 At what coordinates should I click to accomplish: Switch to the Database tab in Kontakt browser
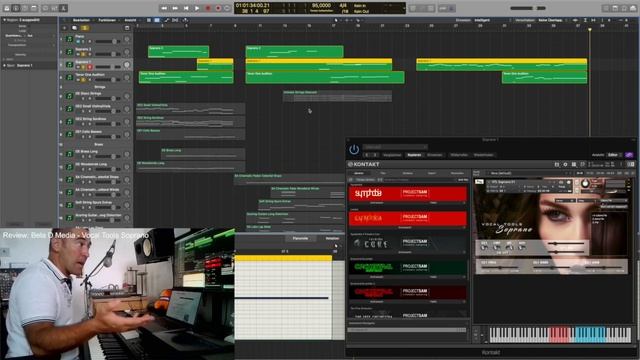pos(408,173)
